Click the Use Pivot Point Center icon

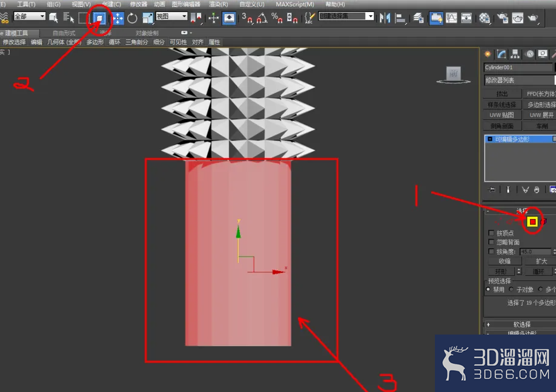(x=196, y=18)
